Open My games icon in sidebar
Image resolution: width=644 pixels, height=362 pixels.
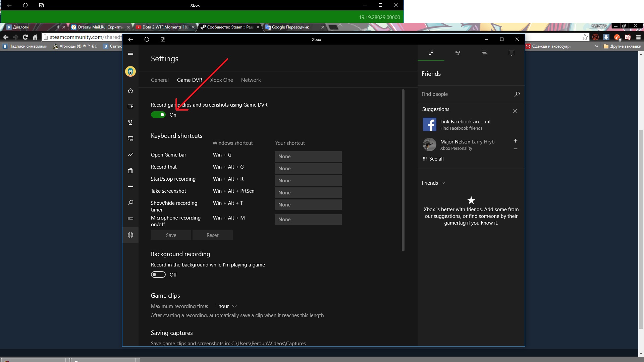pyautogui.click(x=130, y=106)
